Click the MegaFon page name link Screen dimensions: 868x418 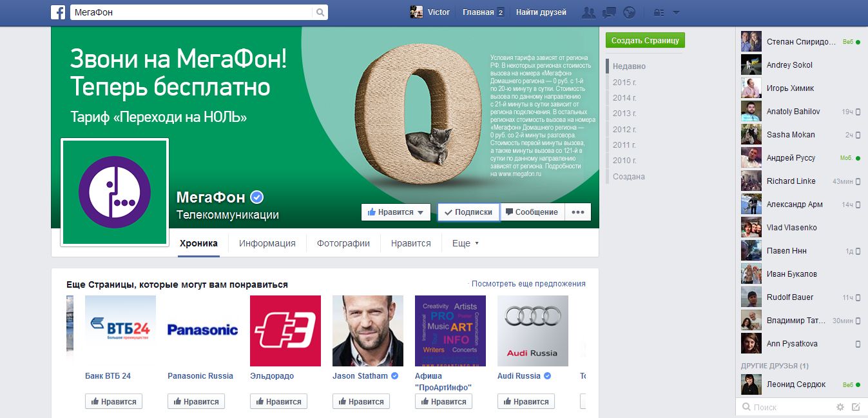(211, 197)
